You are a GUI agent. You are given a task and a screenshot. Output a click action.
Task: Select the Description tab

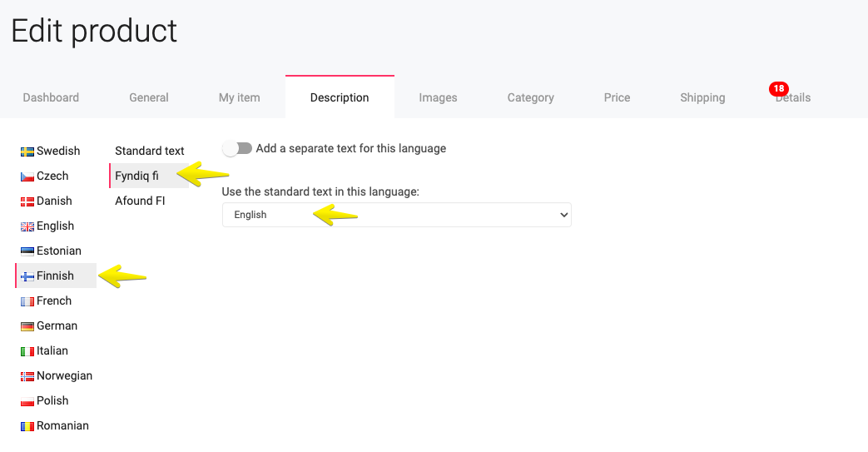pyautogui.click(x=340, y=97)
